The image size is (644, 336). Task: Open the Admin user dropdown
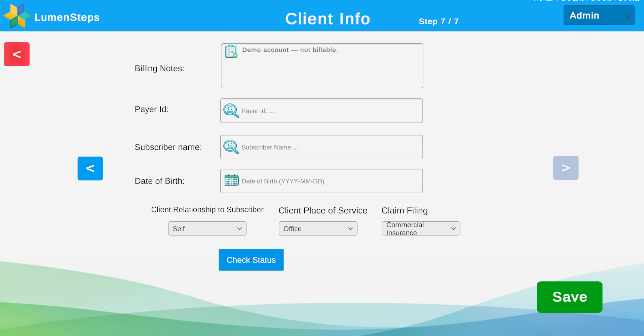pos(599,15)
